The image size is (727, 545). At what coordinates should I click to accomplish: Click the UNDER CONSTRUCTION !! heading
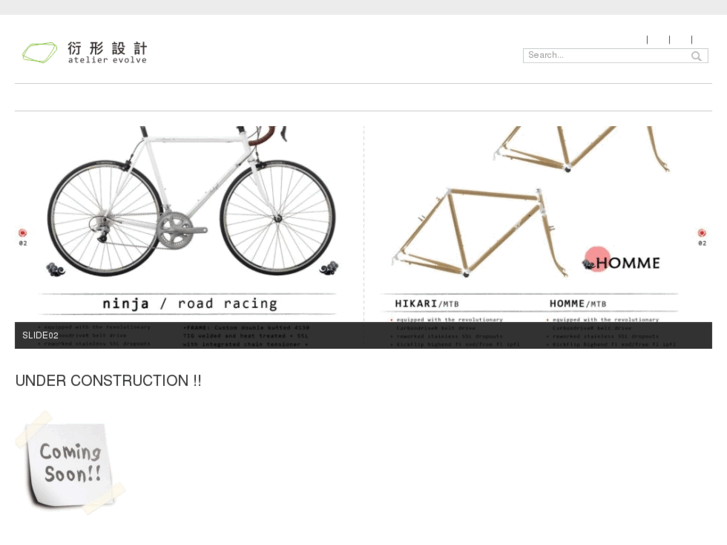pos(108,381)
